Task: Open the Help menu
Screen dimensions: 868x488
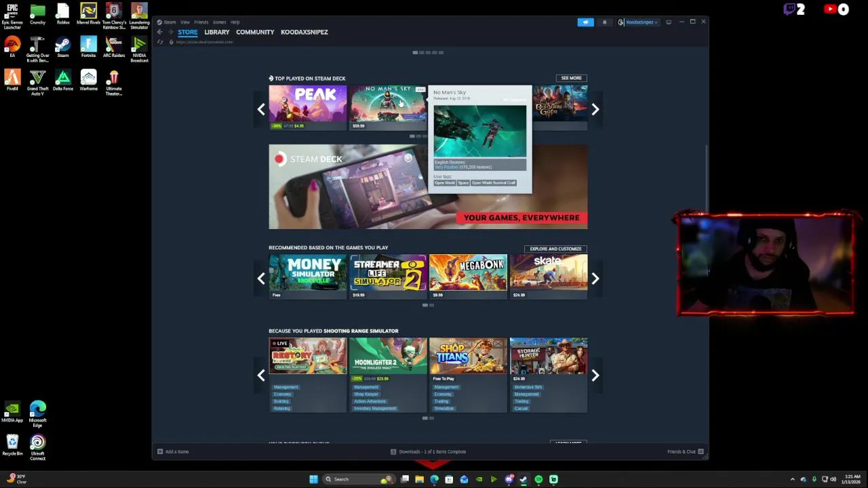Action: (235, 22)
